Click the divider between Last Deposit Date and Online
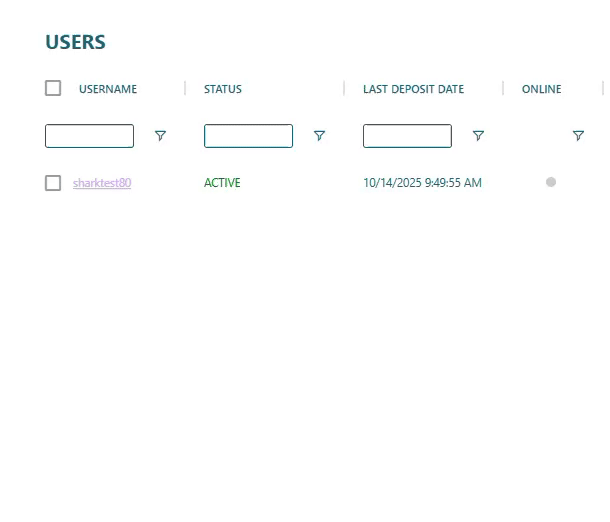Screen dimensions: 610x522 coord(503,88)
